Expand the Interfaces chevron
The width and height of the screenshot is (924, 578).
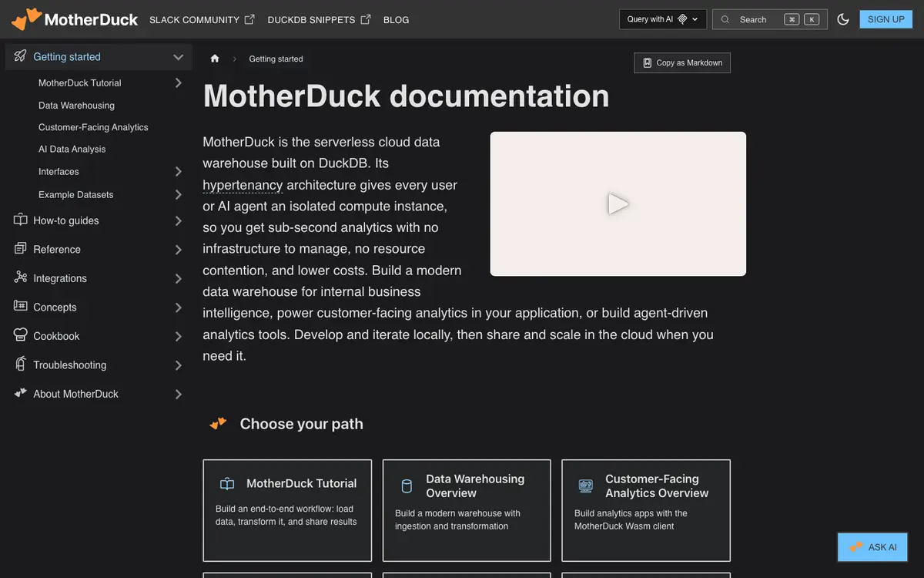[178, 171]
